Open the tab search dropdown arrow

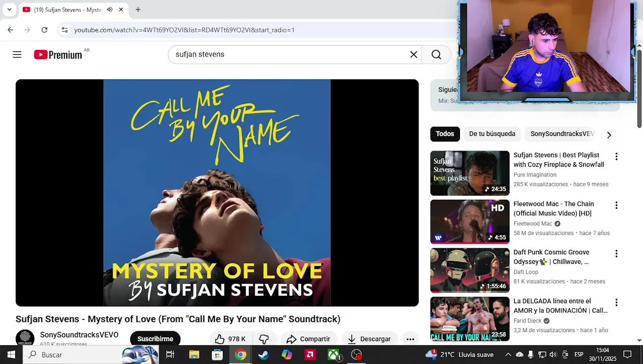tap(9, 10)
